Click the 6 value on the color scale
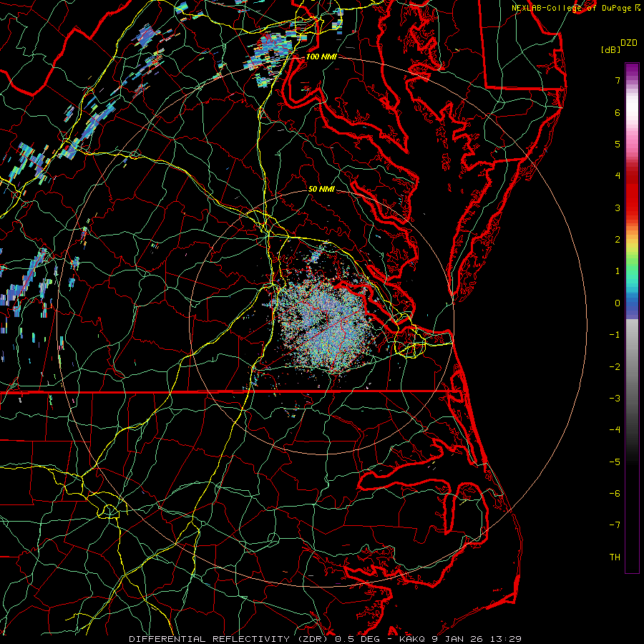 618,112
